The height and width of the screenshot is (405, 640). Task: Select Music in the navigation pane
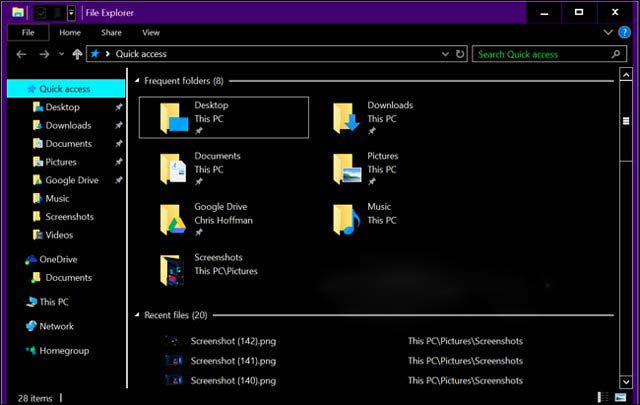(57, 198)
